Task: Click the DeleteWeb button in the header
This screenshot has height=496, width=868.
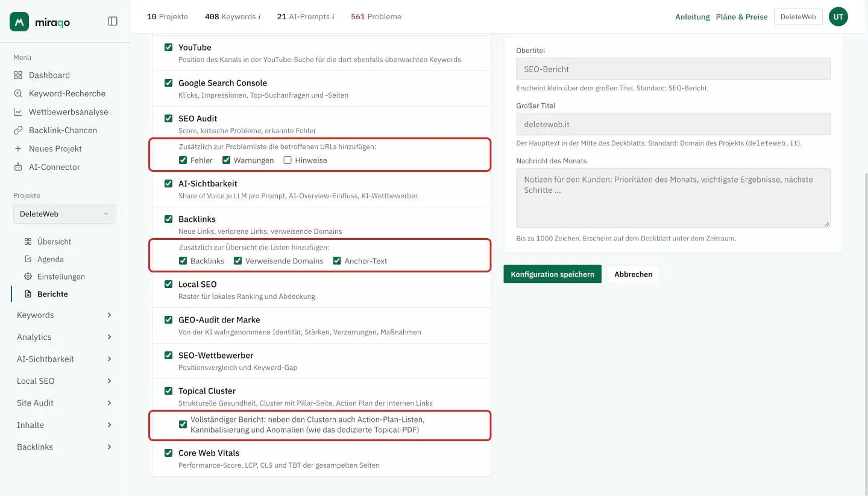Action: (x=798, y=17)
